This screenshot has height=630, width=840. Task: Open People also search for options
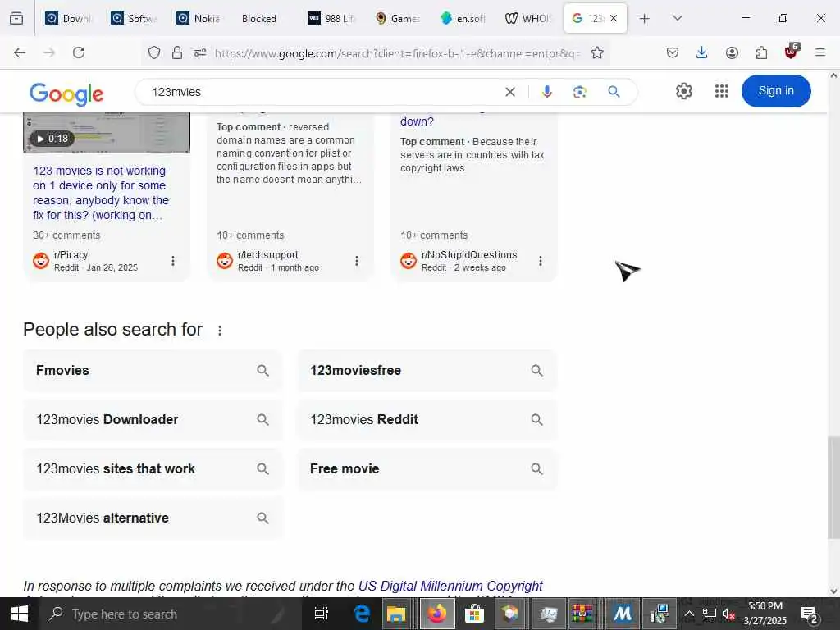pos(220,331)
